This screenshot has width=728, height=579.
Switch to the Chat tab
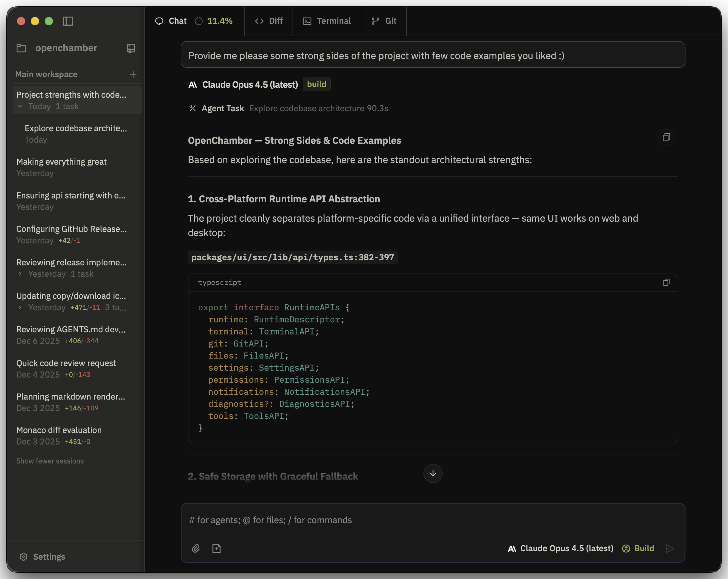tap(194, 21)
